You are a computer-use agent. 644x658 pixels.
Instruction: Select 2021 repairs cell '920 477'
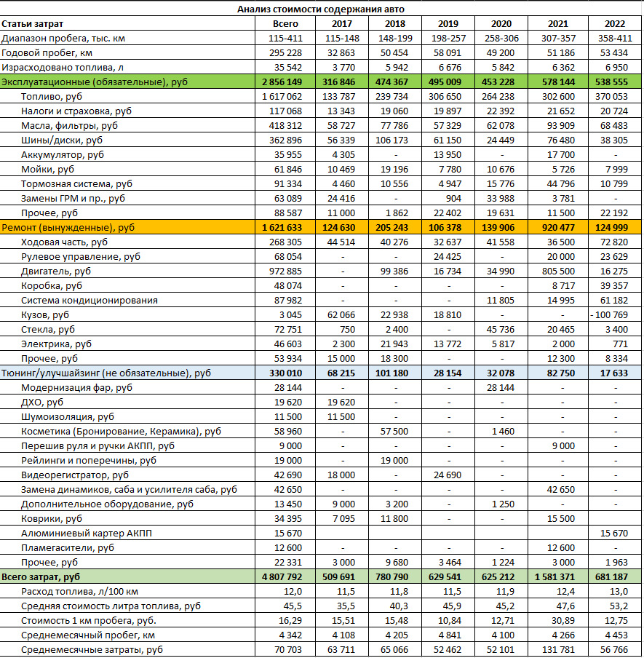coord(558,227)
